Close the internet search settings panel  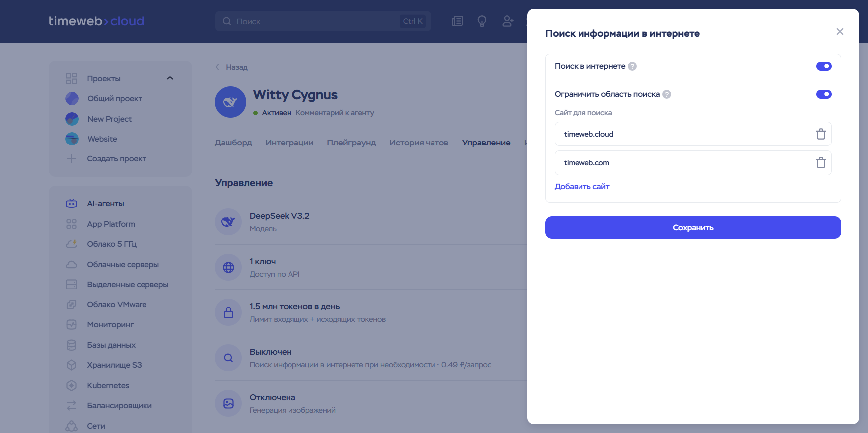[x=840, y=32]
